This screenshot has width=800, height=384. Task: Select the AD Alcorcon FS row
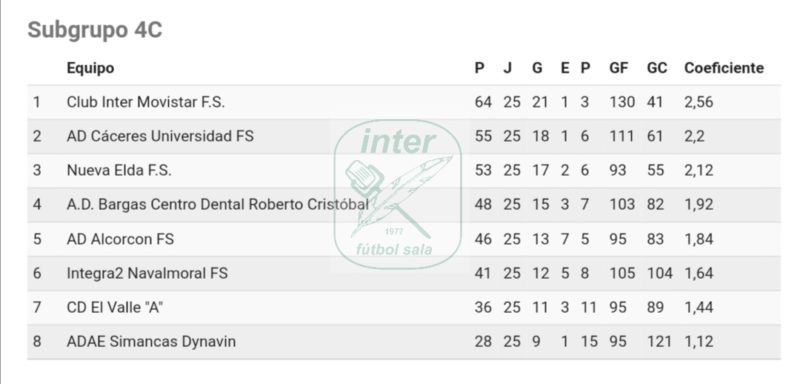404,239
